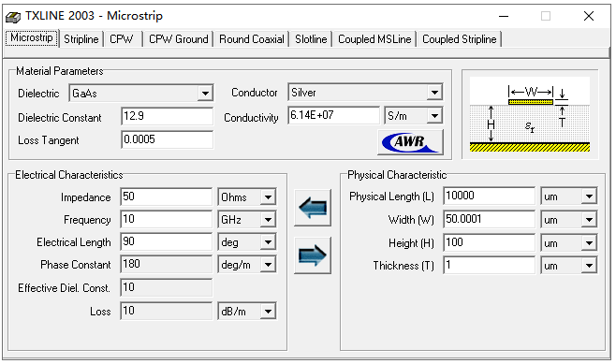The image size is (616, 364).
Task: Click the Loss Tangent field 0.0005
Action: point(168,139)
